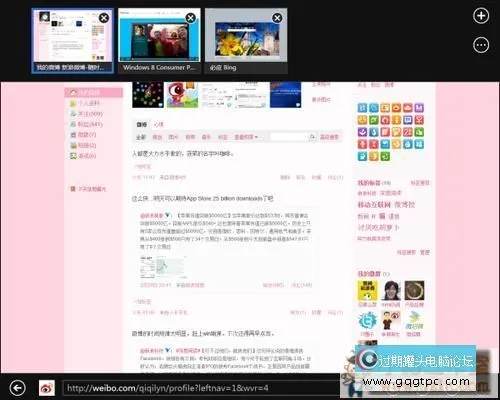Open the chart image in reposted post
Screen dimensions: 500x400
pyautogui.click(x=163, y=268)
